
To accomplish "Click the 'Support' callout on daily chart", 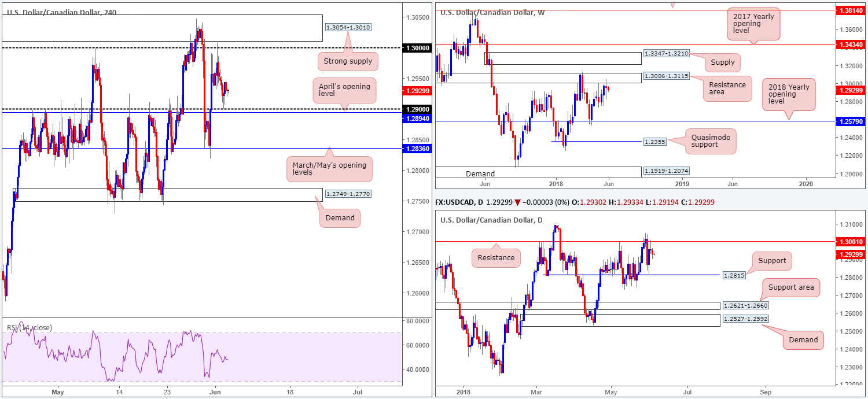I will pyautogui.click(x=772, y=260).
